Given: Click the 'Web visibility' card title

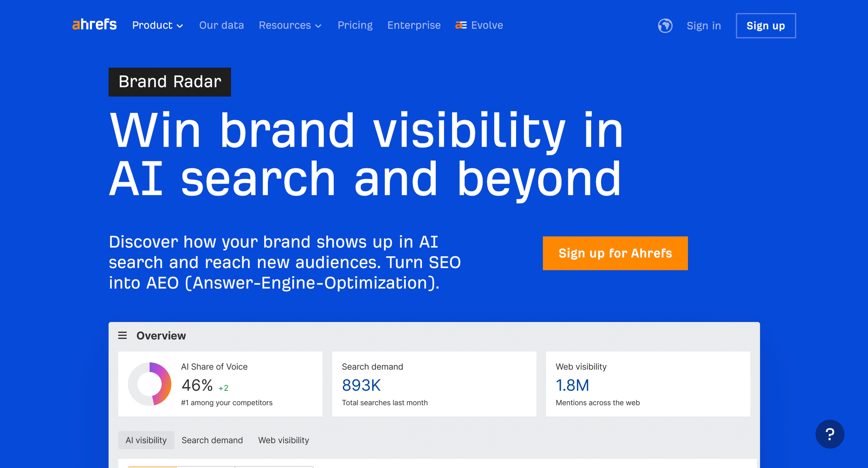Looking at the screenshot, I should 581,367.
